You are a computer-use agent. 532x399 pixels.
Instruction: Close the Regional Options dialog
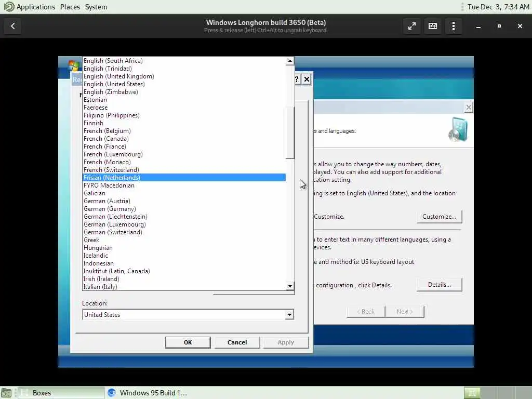click(x=307, y=79)
